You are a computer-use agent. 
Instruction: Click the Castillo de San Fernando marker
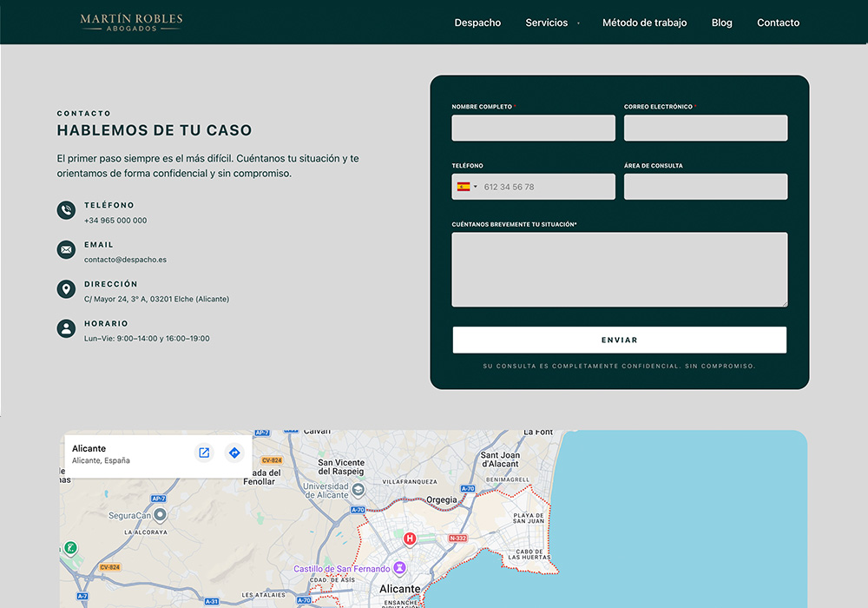pyautogui.click(x=399, y=568)
